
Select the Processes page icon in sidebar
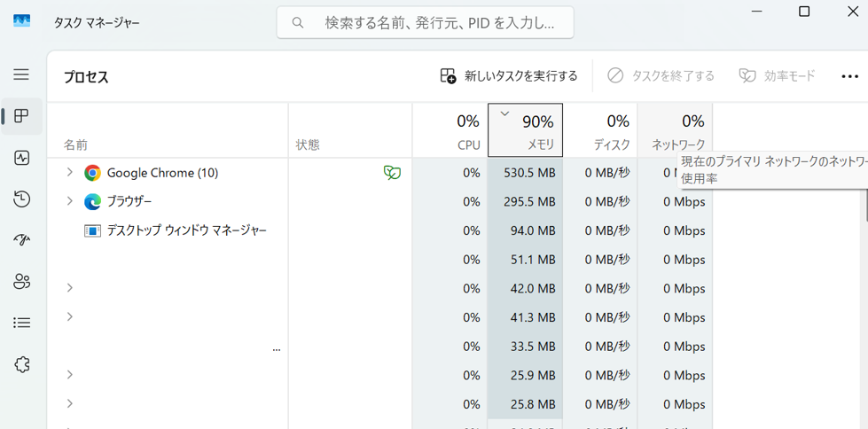click(22, 116)
